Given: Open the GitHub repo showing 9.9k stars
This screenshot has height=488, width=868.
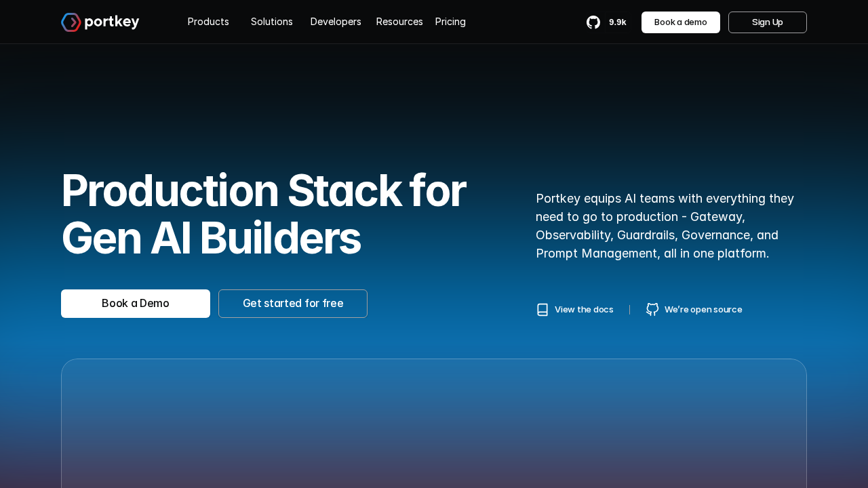Looking at the screenshot, I should [x=607, y=21].
